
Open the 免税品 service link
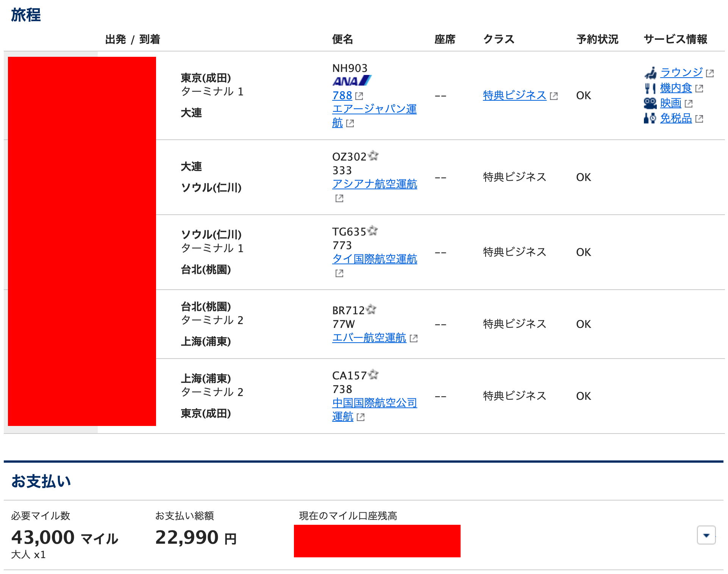676,119
